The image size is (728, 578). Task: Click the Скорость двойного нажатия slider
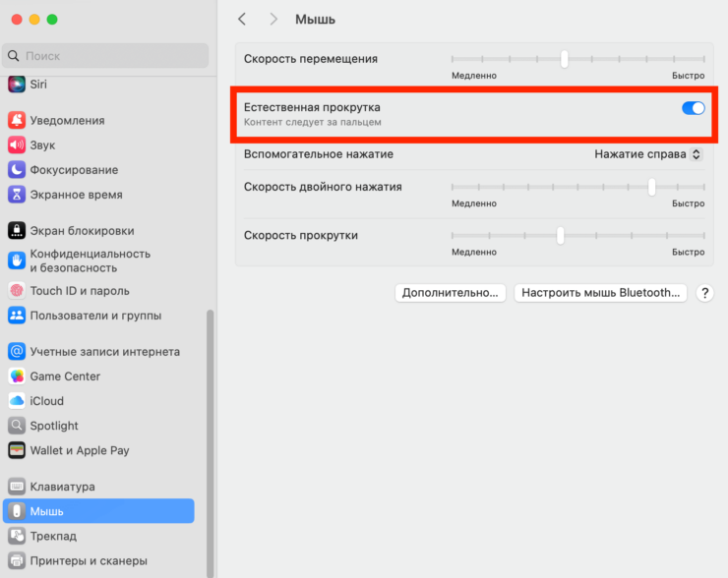tap(577, 187)
